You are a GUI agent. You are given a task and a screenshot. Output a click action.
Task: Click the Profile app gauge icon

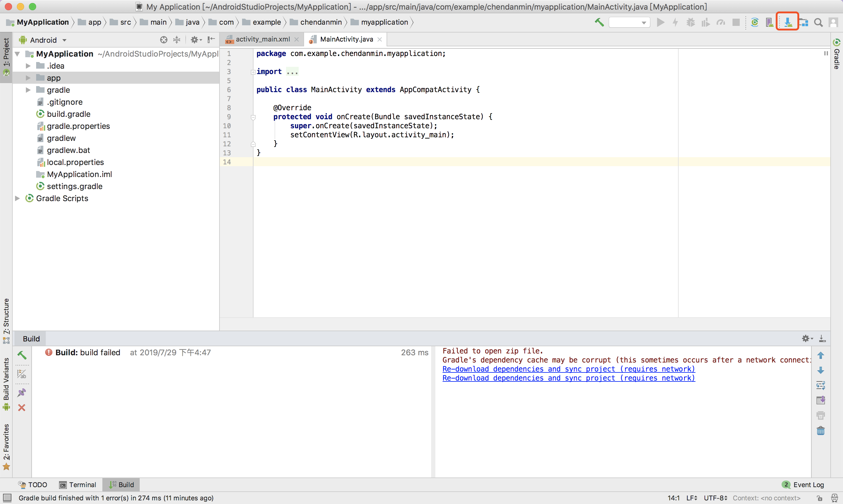coord(721,22)
